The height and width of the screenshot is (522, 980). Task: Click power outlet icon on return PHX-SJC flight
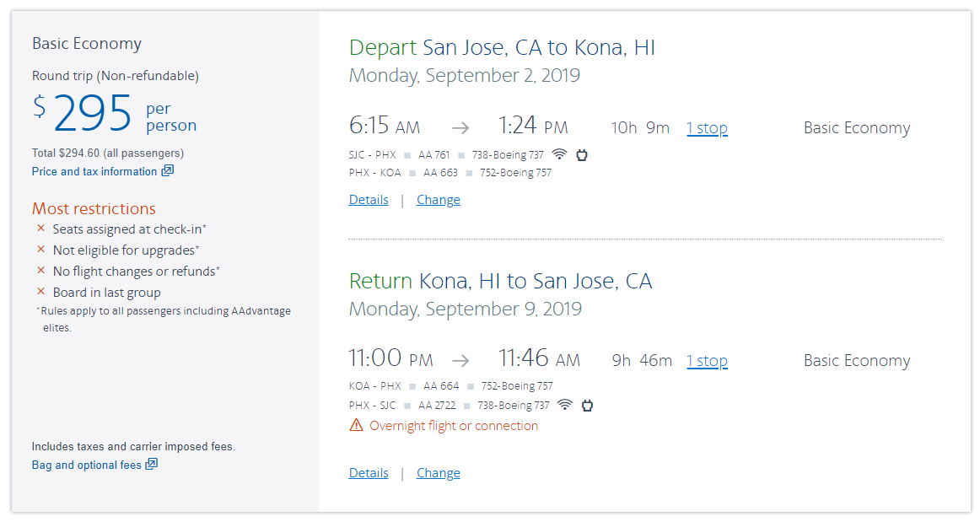pos(587,405)
